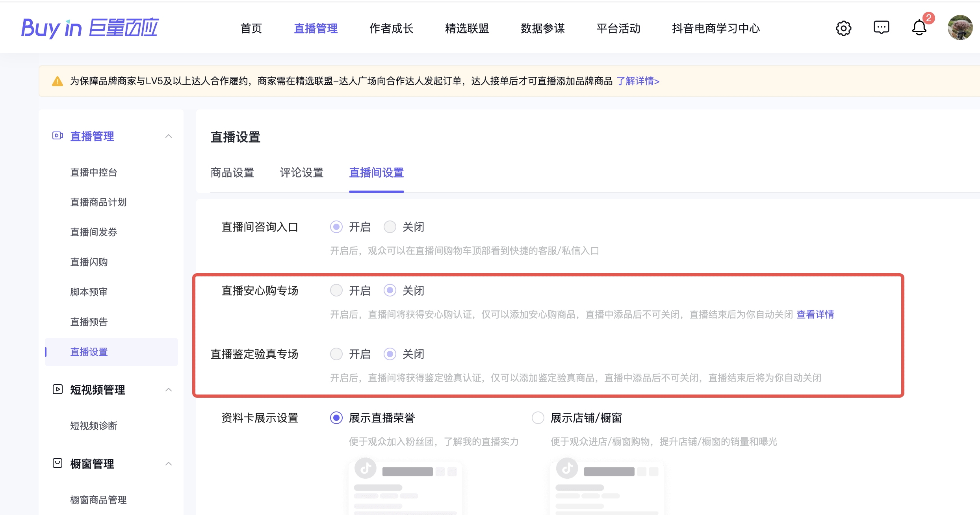Open the 查看详情 link for 安心购
Screen dimensions: 980x515
click(x=815, y=315)
